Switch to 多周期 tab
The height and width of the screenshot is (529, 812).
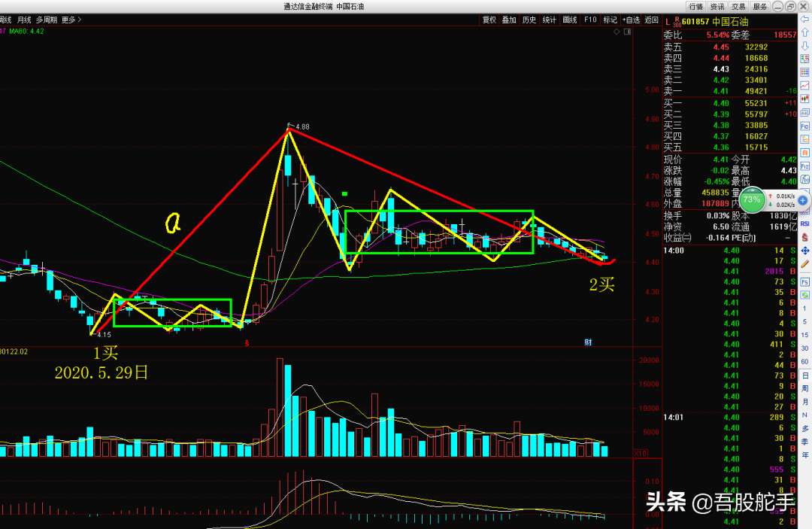[x=47, y=20]
